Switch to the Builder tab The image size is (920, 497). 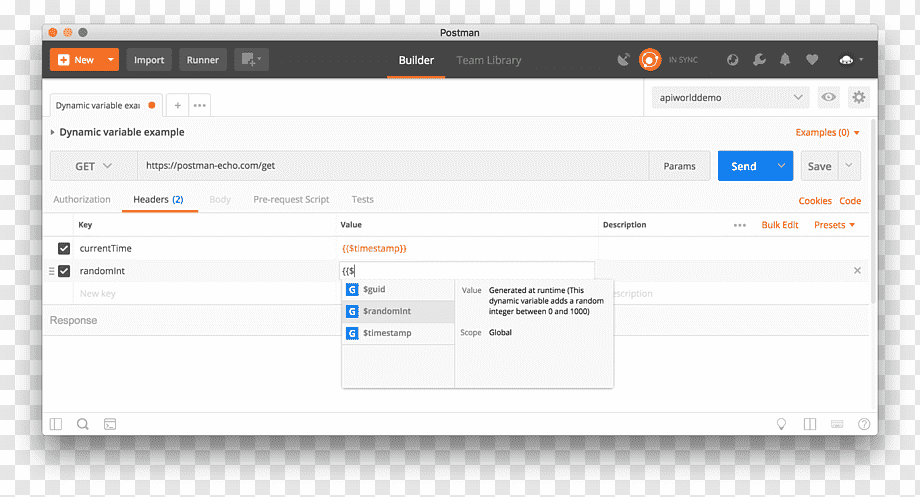coord(416,60)
